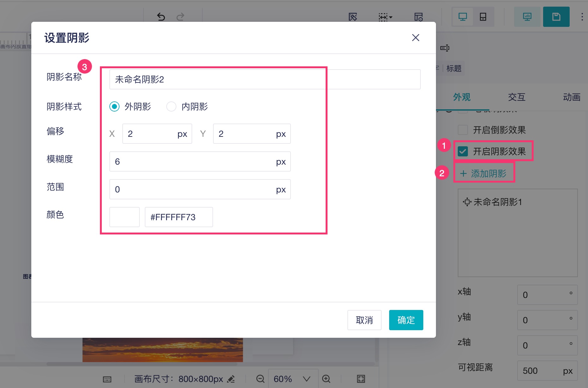Enable the 开启倒影效果 checkbox
Screen dimensions: 588x388
click(463, 130)
